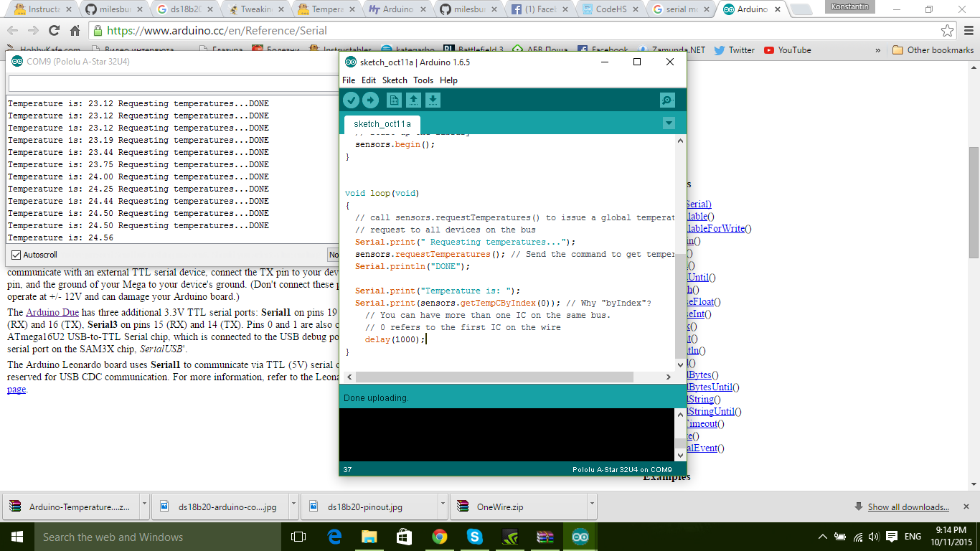Open the Help menu in Arduino IDE
Image resolution: width=980 pixels, height=551 pixels.
[448, 80]
